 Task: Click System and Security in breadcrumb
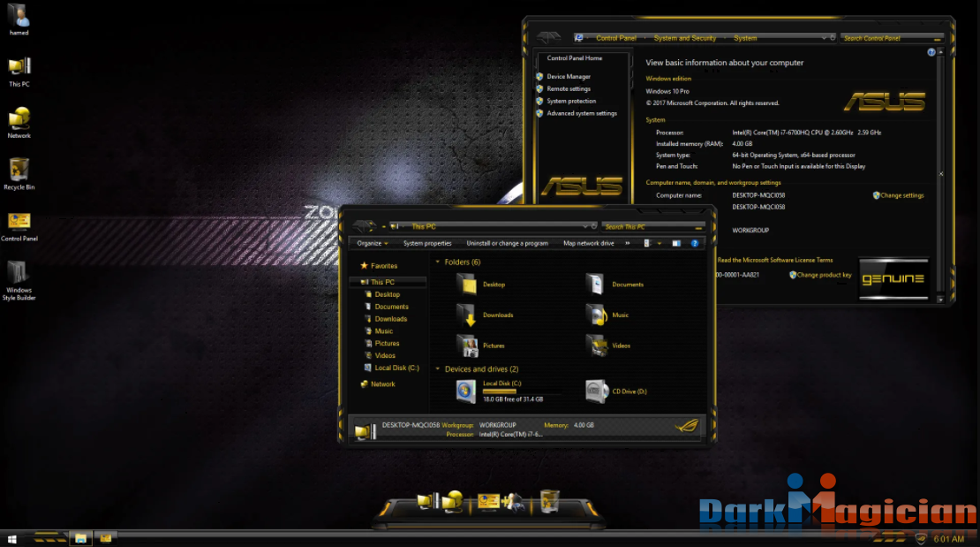[x=684, y=38]
